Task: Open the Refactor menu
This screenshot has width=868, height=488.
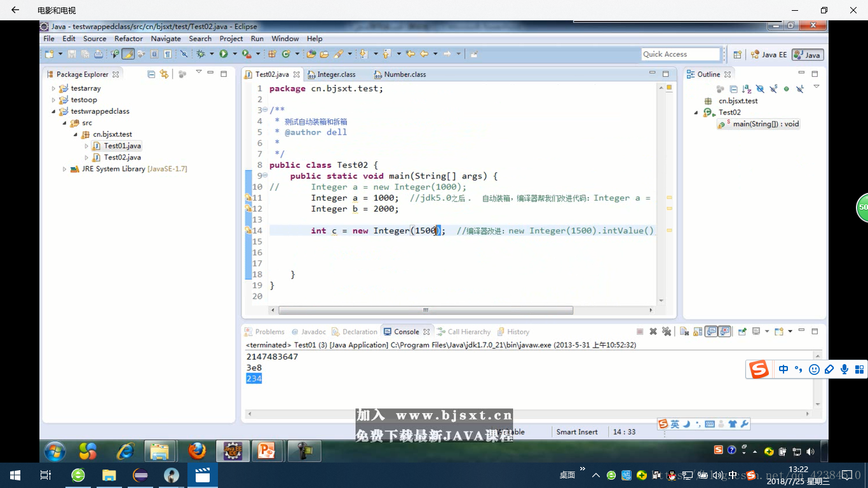Action: [128, 39]
